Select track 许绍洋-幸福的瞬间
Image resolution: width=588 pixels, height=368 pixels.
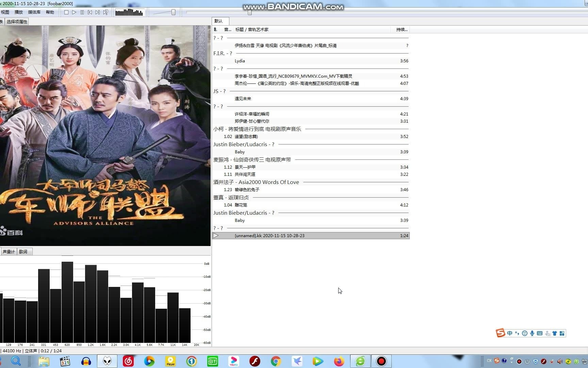(x=311, y=114)
